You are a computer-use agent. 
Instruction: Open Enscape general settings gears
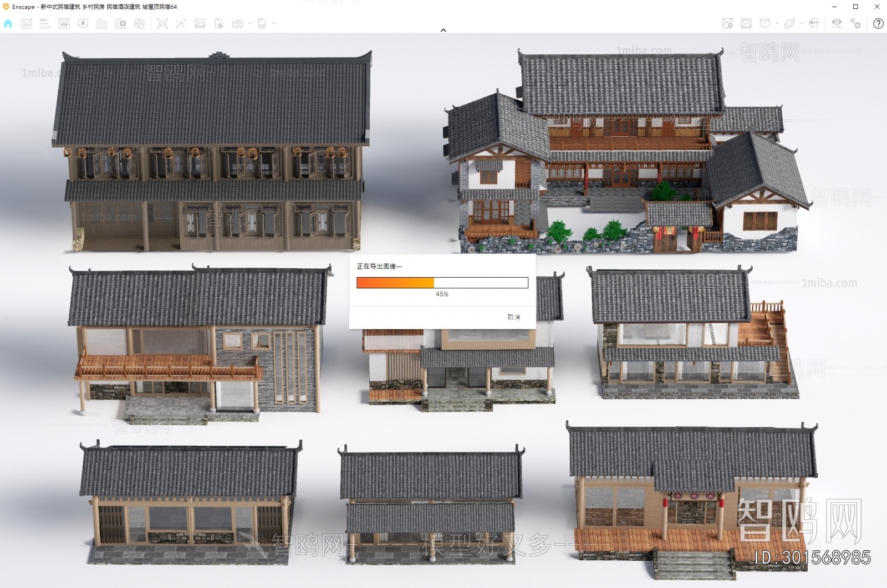[x=855, y=24]
